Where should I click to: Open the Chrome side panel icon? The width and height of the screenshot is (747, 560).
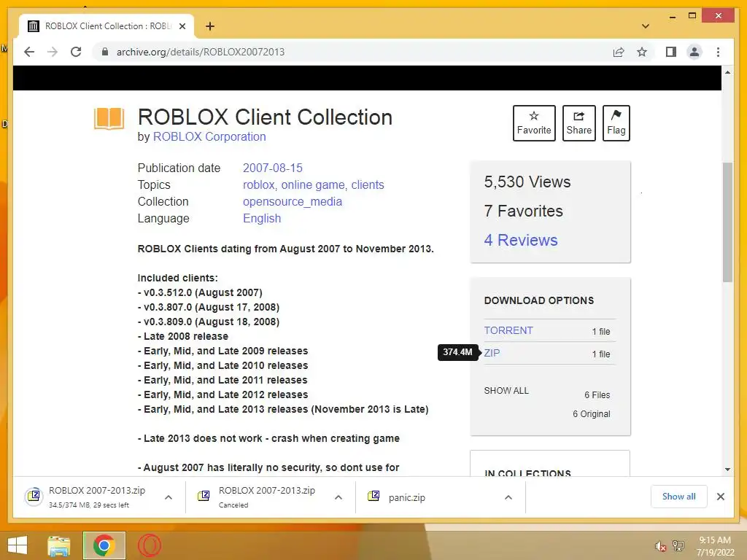coord(671,52)
